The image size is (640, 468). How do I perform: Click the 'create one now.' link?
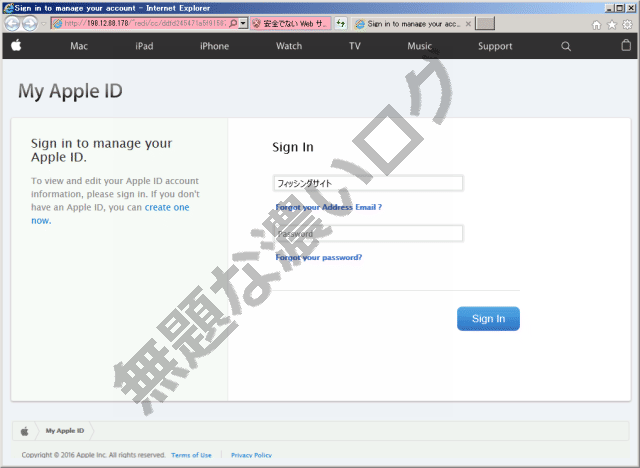tap(167, 207)
